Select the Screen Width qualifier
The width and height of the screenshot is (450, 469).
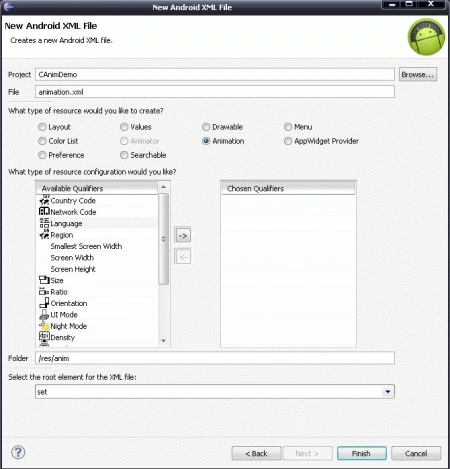[97, 257]
